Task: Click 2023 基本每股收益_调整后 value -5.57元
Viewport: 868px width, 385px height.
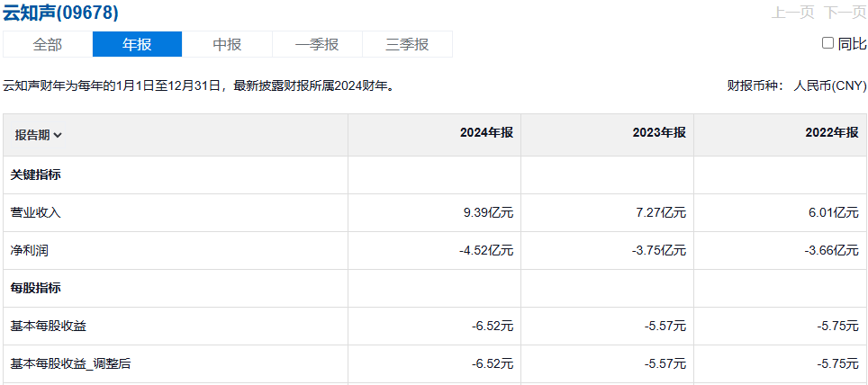Action: point(665,364)
